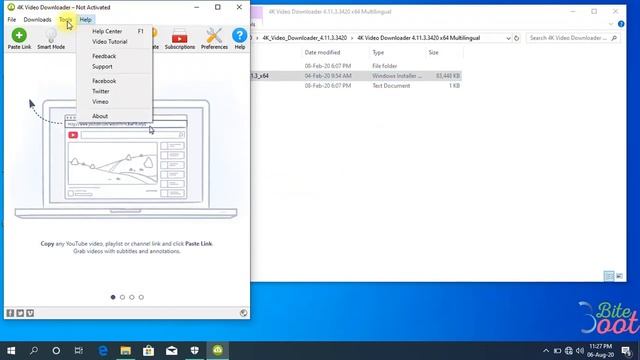Image resolution: width=640 pixels, height=360 pixels.
Task: Choose Help Center from the Help menu
Action: 114,31
